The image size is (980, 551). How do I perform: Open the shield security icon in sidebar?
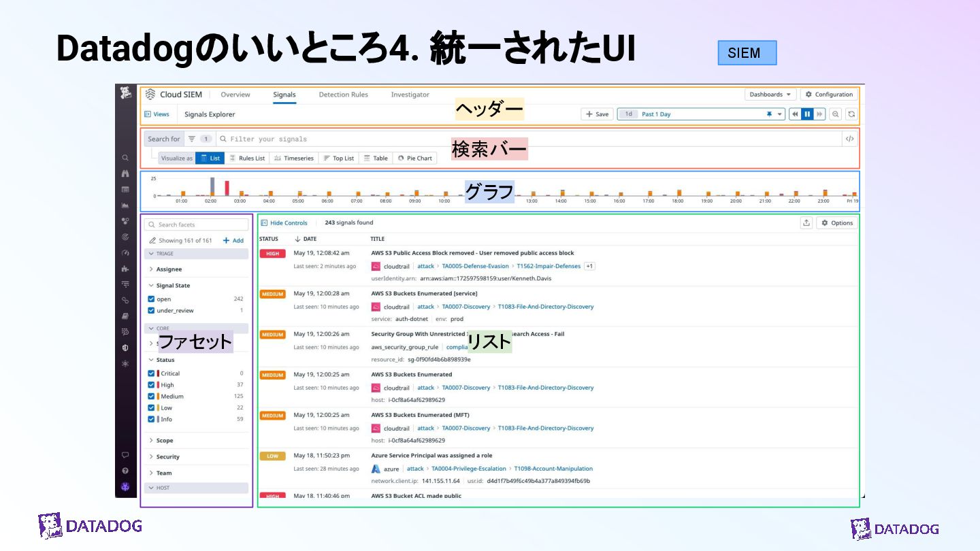coord(125,348)
